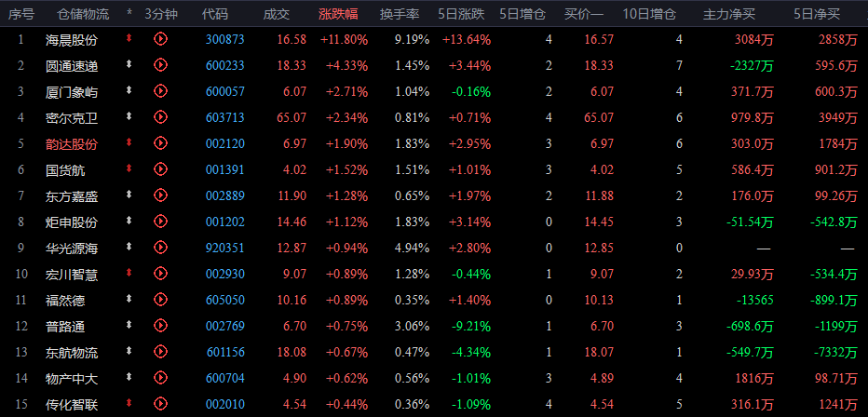
Task: Click the -13565 net buy value
Action: tap(754, 300)
